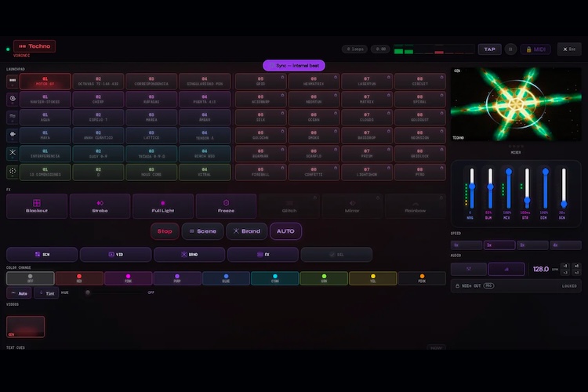Switch to the VID tab

(115, 254)
